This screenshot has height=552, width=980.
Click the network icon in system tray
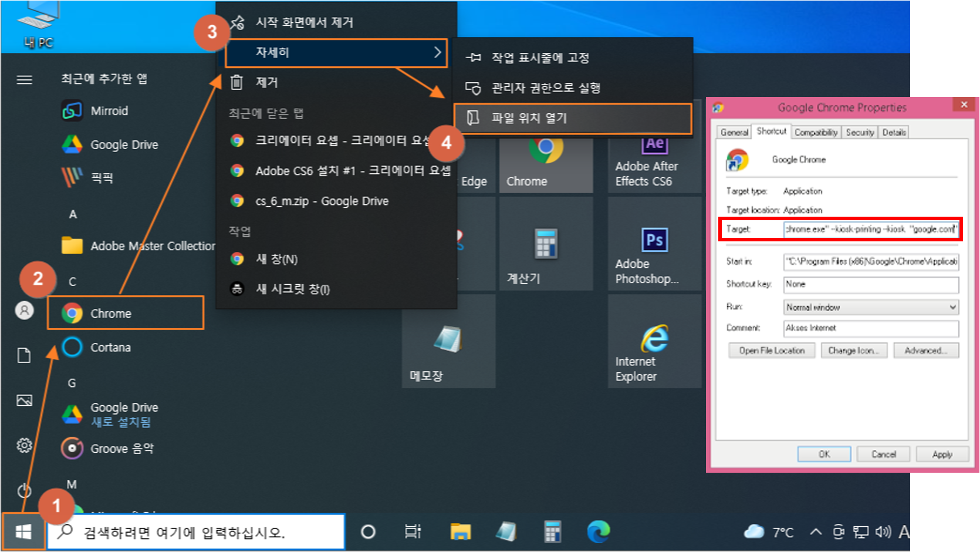(861, 532)
